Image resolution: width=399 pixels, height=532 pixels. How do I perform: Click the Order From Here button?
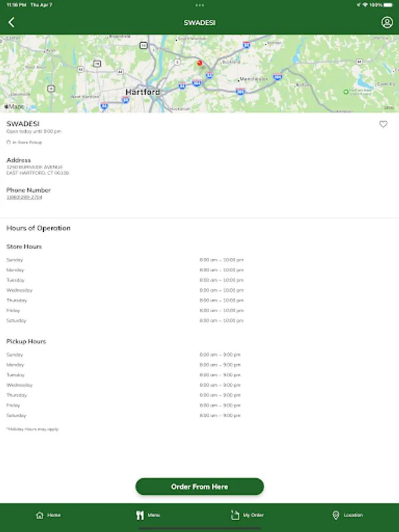point(200,486)
